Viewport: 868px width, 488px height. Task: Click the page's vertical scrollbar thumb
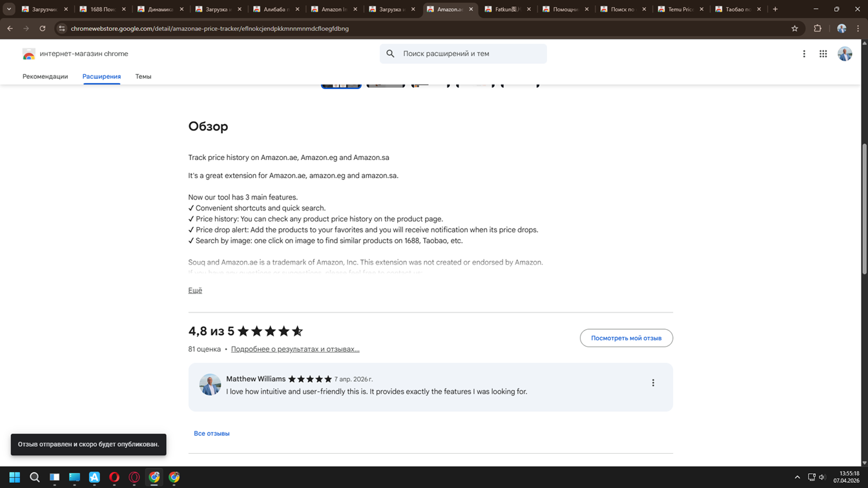click(864, 208)
